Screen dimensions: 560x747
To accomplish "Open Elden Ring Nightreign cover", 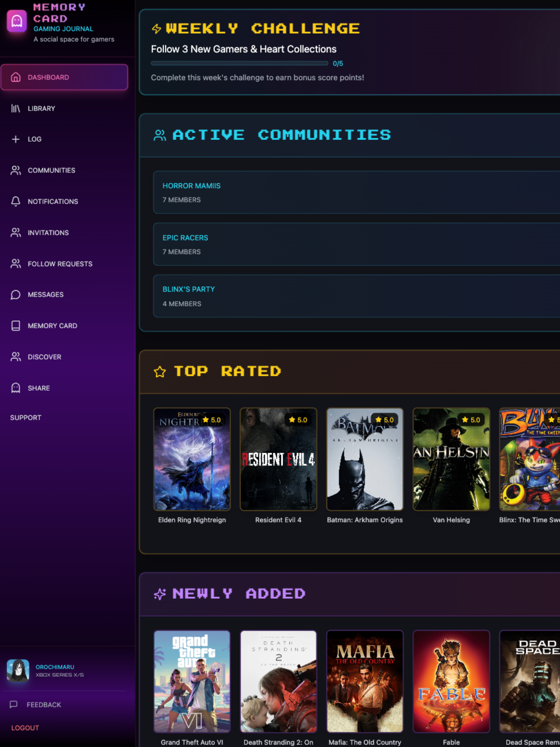I will pos(192,459).
